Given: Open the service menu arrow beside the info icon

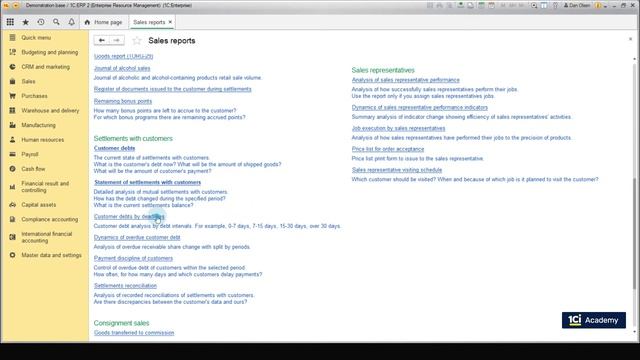Looking at the screenshot, I should (x=606, y=6).
